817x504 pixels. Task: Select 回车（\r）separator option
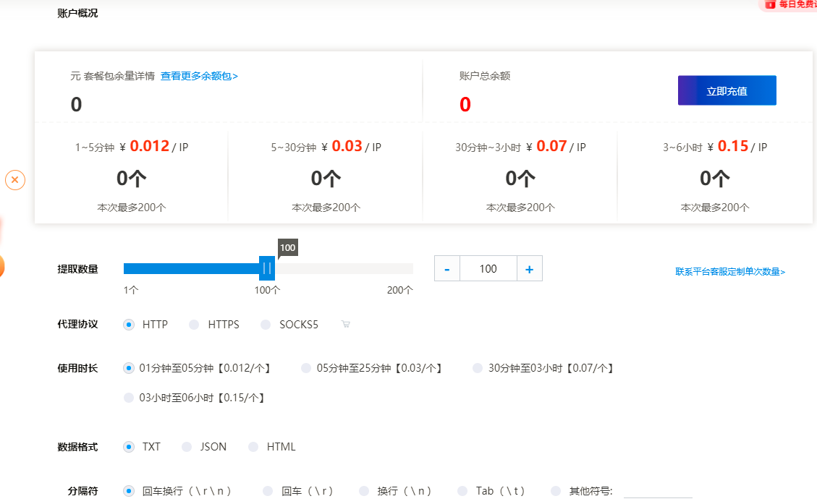click(269, 490)
